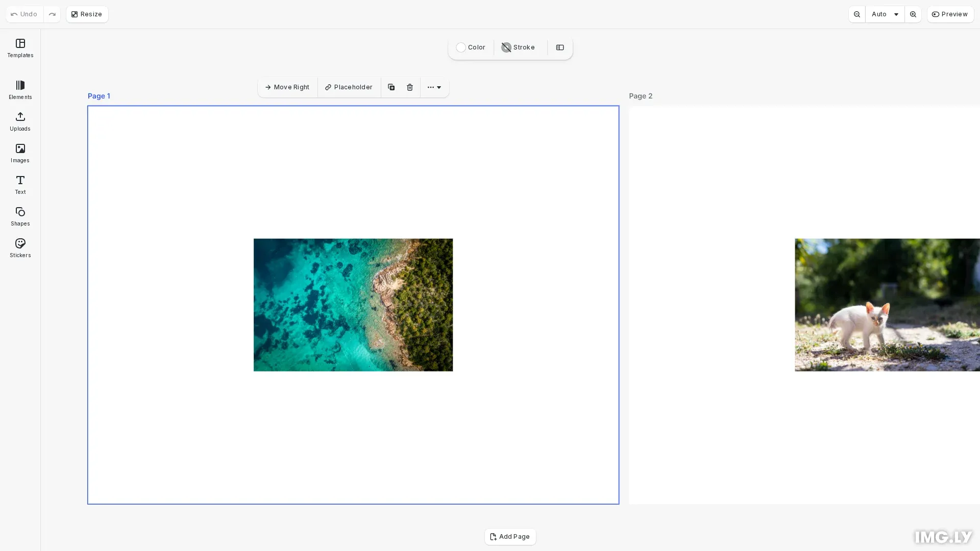The height and width of the screenshot is (551, 980).
Task: Zoom out using the magnifier minus icon
Action: click(857, 14)
